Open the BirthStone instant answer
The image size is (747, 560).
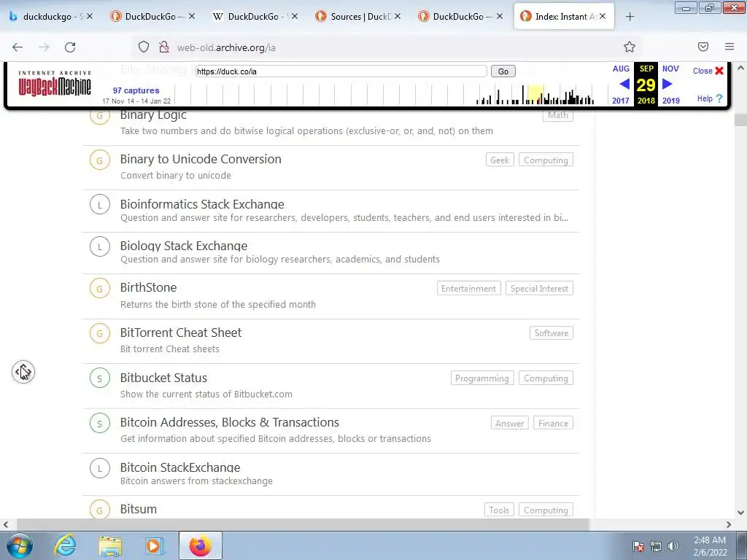pyautogui.click(x=148, y=287)
